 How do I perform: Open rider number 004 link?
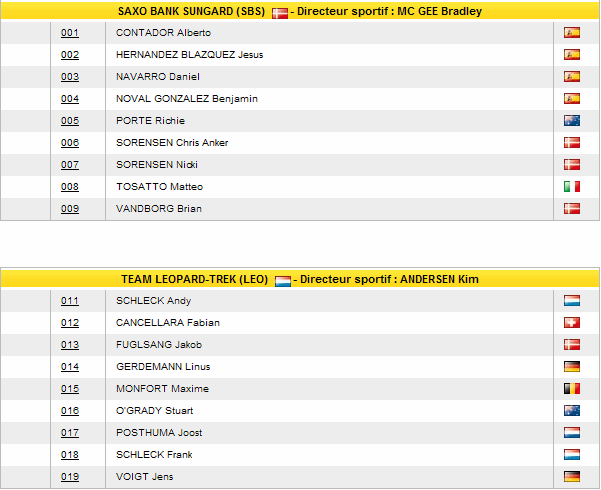(x=70, y=99)
